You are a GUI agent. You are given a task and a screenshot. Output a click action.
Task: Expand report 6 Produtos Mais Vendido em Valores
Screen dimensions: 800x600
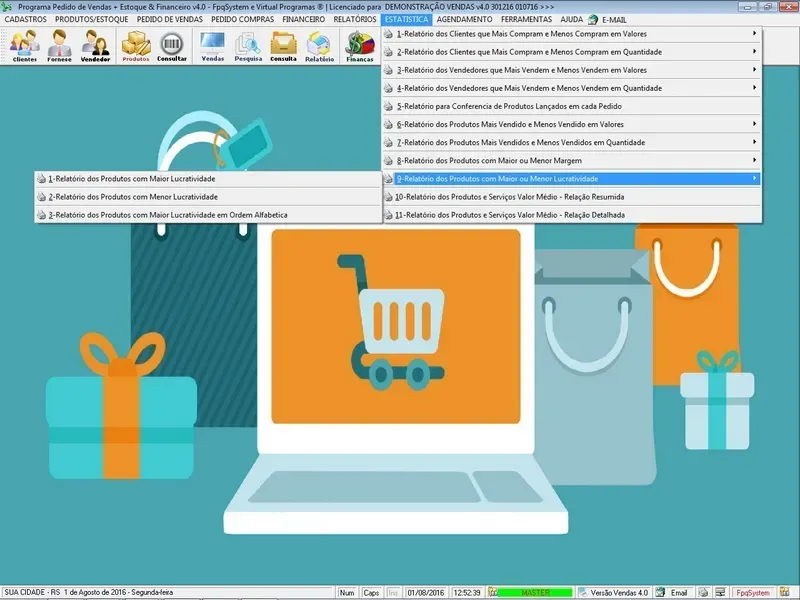570,124
